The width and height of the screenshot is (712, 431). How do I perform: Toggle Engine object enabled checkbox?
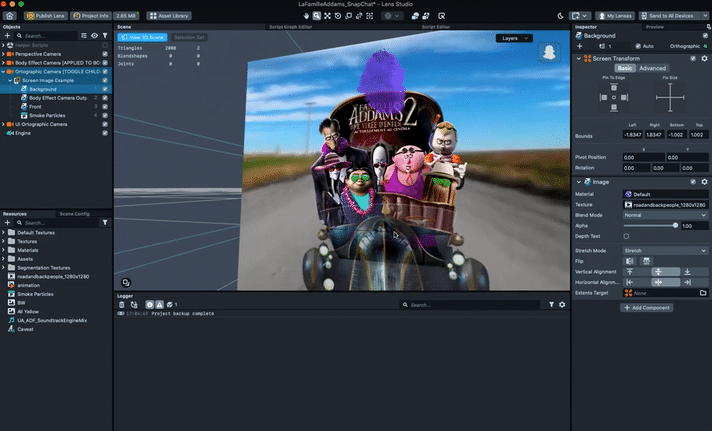click(105, 133)
